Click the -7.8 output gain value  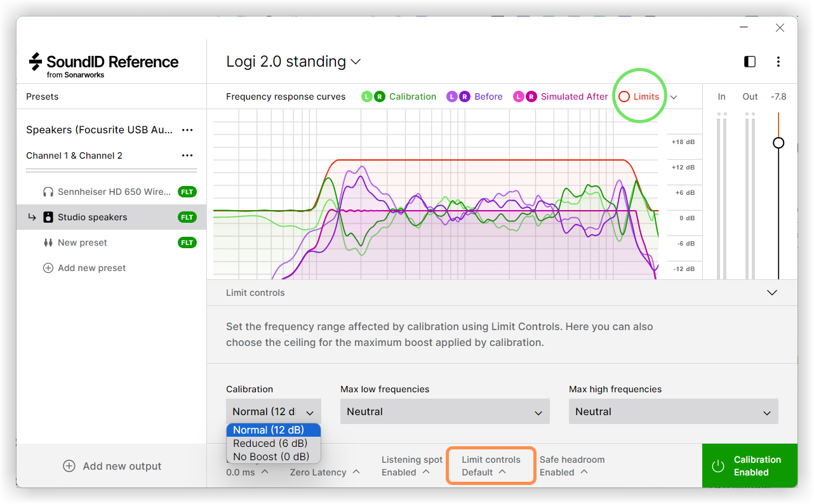pos(778,96)
